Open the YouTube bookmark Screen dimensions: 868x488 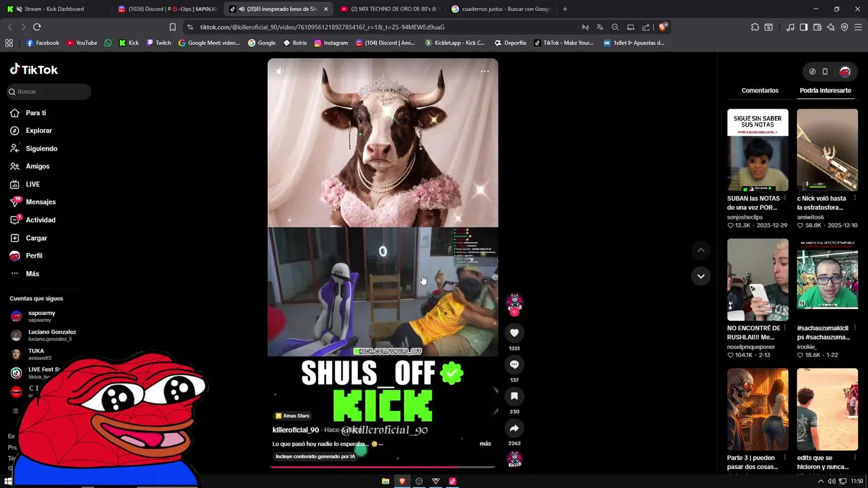coord(81,43)
